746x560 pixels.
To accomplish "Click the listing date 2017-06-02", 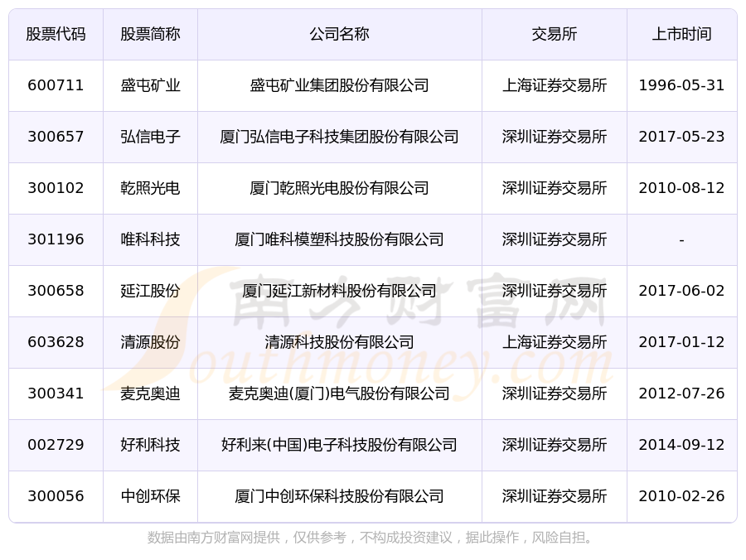I will pos(682,291).
